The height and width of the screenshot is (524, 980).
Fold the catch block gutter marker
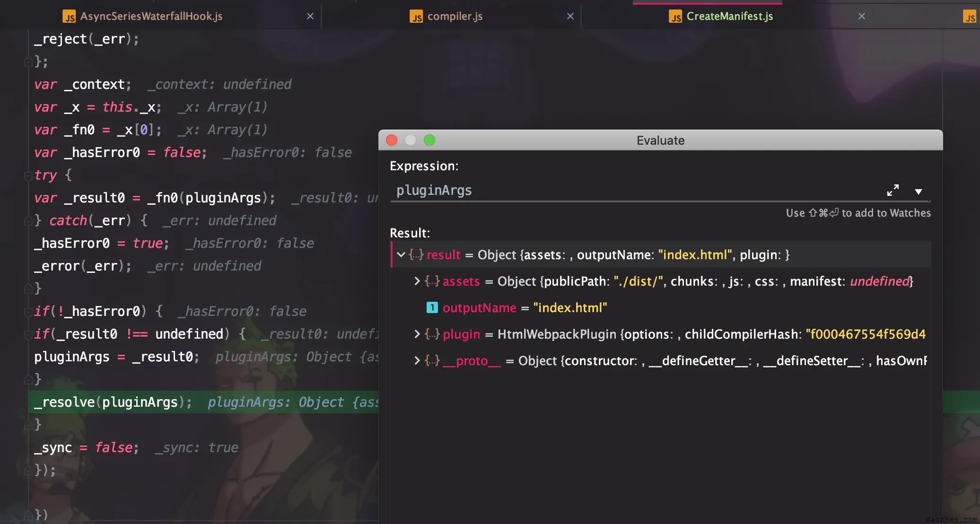click(x=28, y=221)
